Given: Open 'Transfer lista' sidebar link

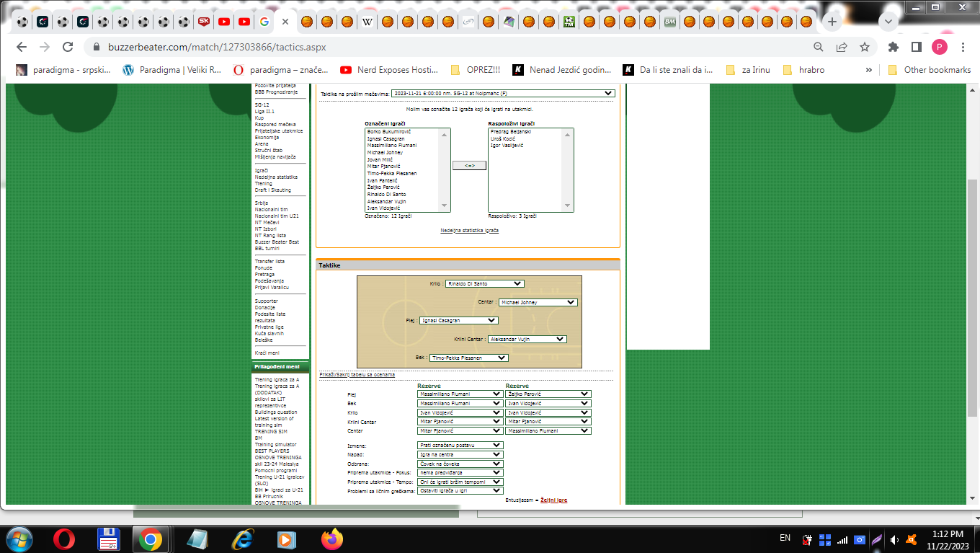Looking at the screenshot, I should (269, 261).
